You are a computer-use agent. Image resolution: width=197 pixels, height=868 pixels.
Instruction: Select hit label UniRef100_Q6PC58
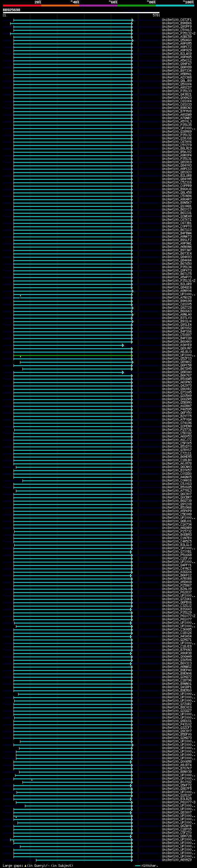pos(177,365)
